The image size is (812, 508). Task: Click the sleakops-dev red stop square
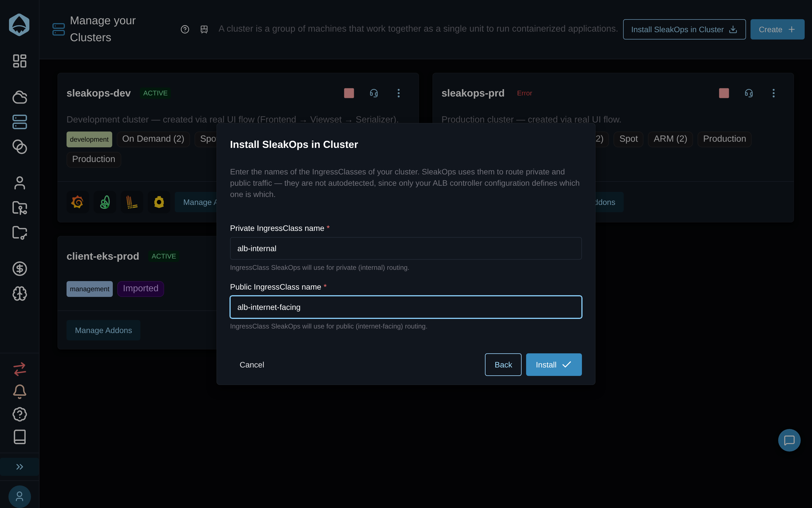(x=349, y=93)
